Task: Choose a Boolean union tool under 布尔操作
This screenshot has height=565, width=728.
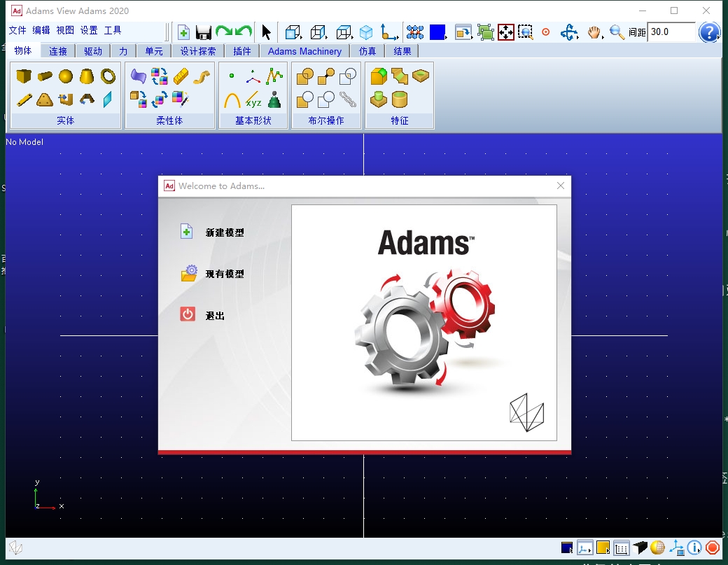Action: pos(304,77)
